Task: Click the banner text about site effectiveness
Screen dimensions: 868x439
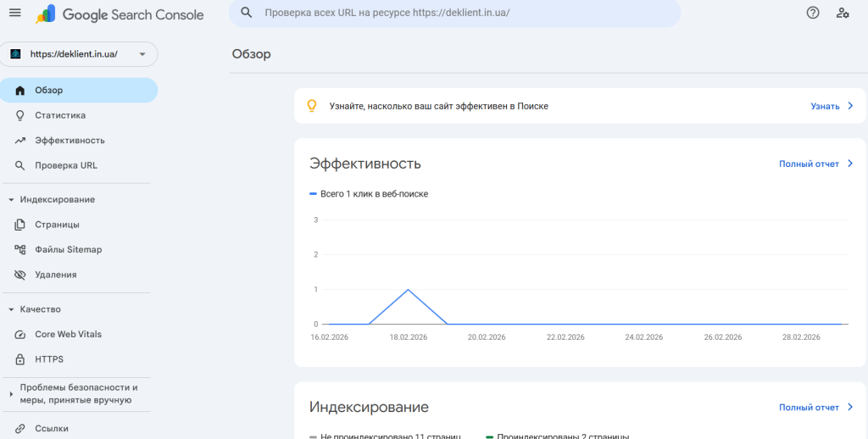Action: click(x=438, y=106)
